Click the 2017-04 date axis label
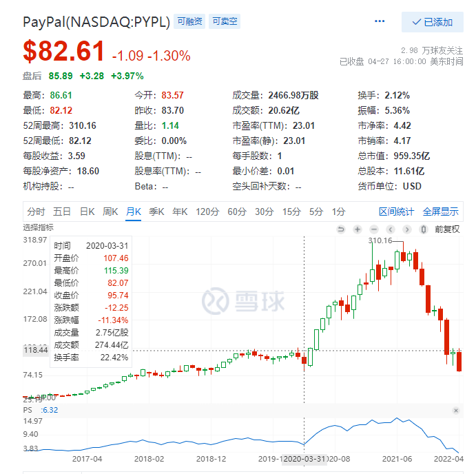The height and width of the screenshot is (474, 476). click(x=87, y=459)
